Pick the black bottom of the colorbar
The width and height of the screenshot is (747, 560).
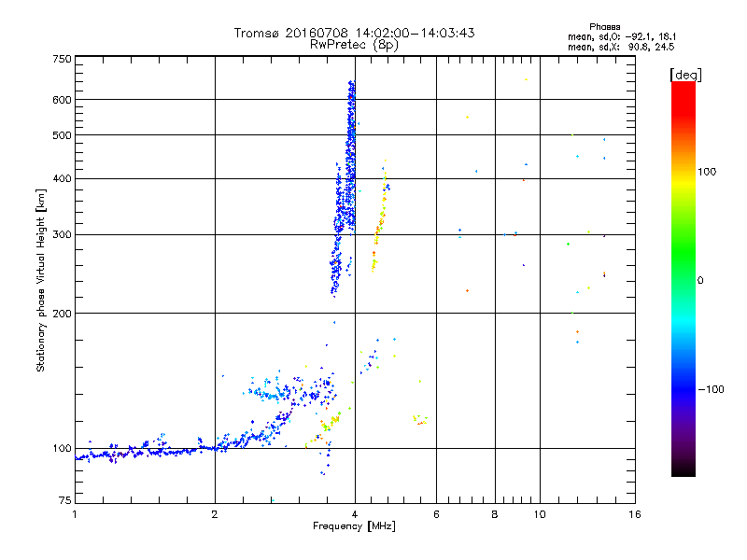(x=684, y=469)
